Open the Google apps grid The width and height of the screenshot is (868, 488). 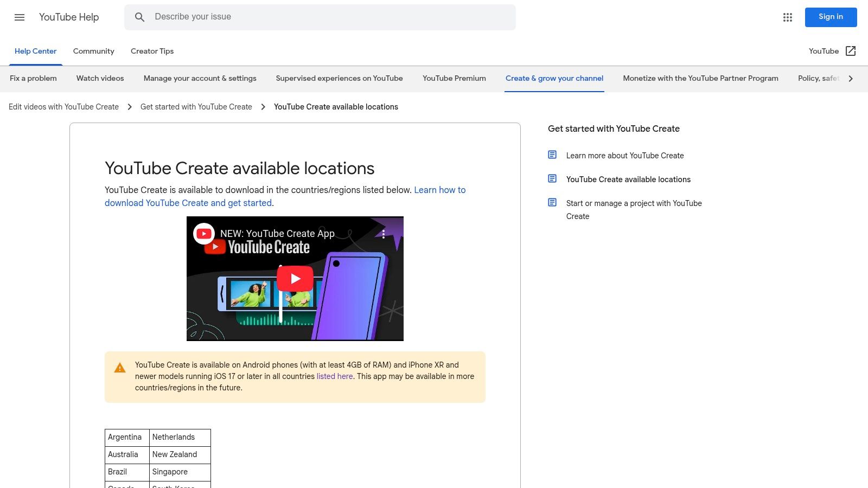788,17
